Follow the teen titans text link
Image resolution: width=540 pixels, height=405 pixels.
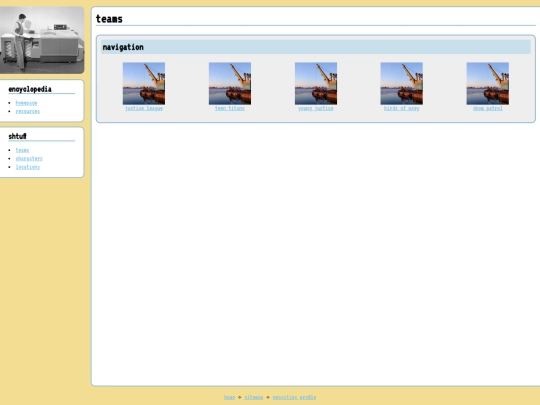coord(230,108)
